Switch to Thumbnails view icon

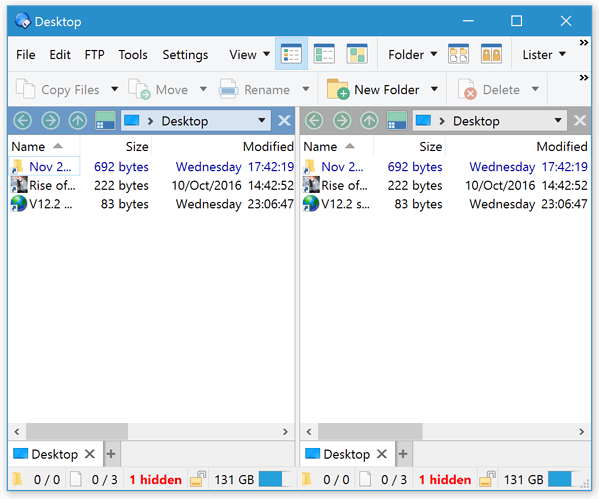(357, 54)
